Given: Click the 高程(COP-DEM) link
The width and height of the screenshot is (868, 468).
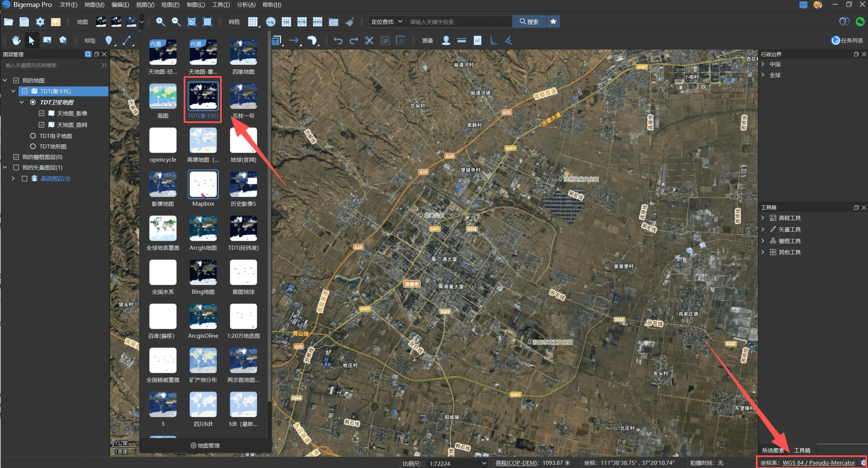Looking at the screenshot, I should (x=516, y=463).
